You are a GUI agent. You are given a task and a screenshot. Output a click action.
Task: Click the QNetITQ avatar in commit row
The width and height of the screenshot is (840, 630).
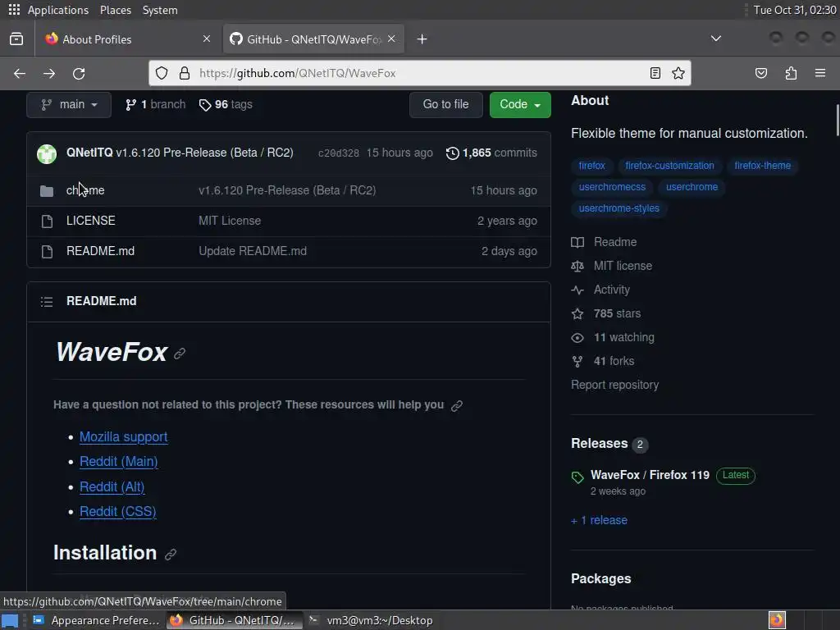click(x=47, y=153)
